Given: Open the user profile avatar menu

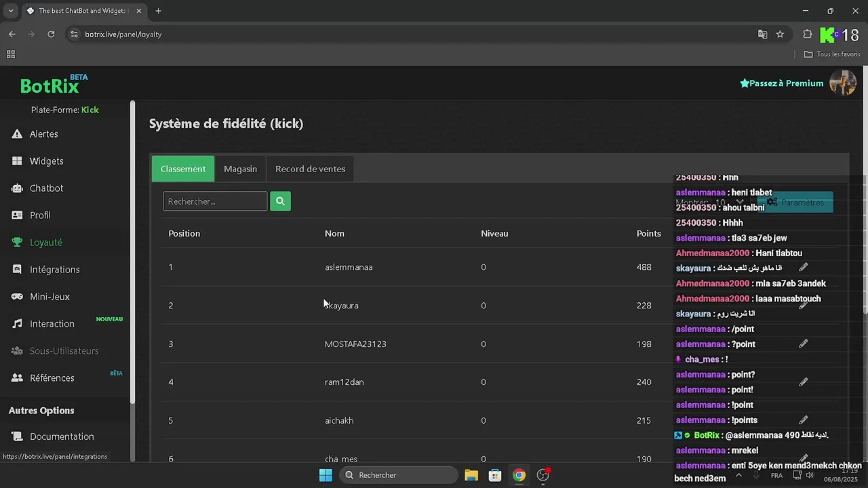Looking at the screenshot, I should tap(843, 83).
